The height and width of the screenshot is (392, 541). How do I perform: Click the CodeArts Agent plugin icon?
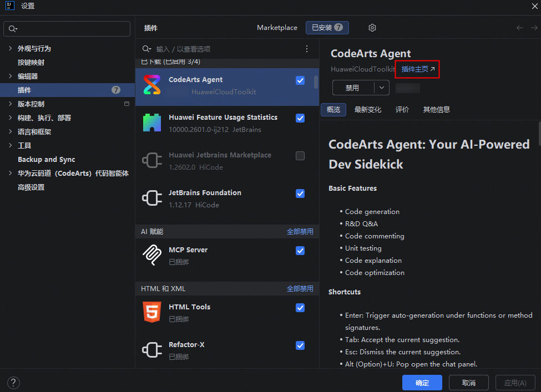[x=152, y=85]
